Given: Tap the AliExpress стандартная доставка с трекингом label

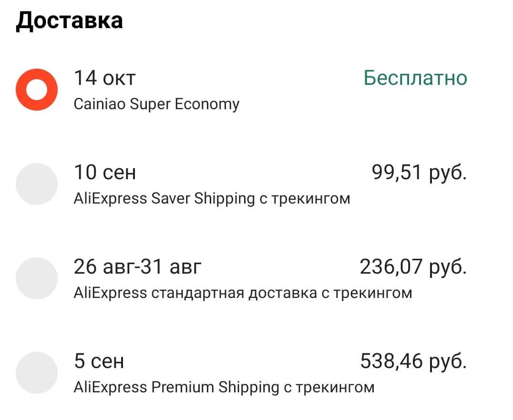Looking at the screenshot, I should [243, 293].
